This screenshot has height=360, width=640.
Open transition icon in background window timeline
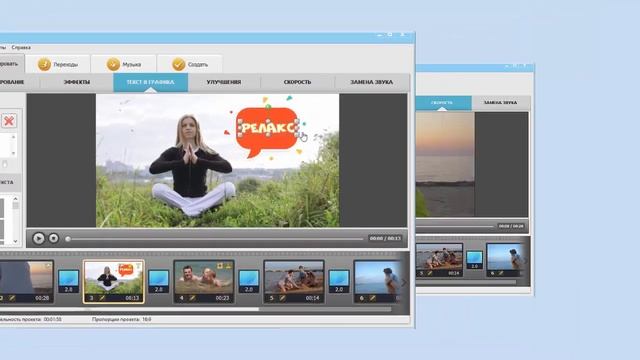[474, 260]
